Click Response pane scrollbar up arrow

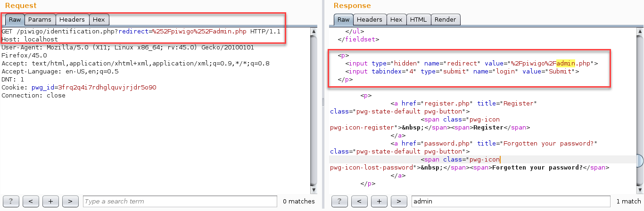point(640,31)
